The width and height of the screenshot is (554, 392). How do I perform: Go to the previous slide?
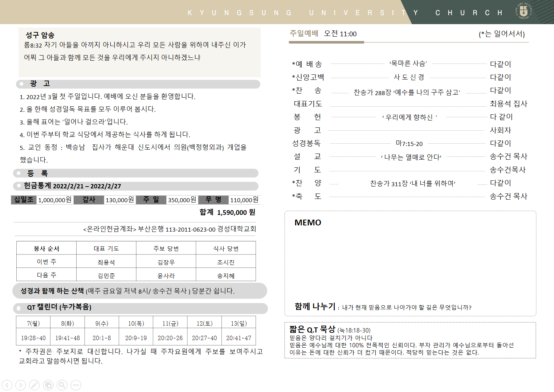(x=7, y=385)
